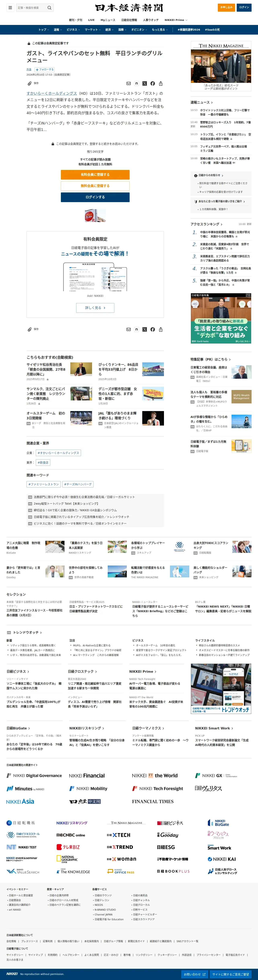The height and width of the screenshot is (980, 258).
Task: Select the #すかいらーくホールディングス company tag
Action: (58, 453)
